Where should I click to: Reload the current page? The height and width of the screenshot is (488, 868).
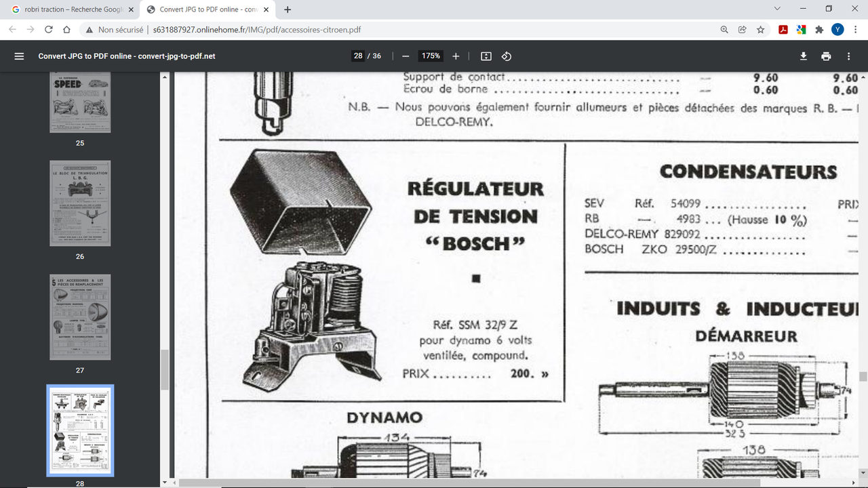coord(49,30)
